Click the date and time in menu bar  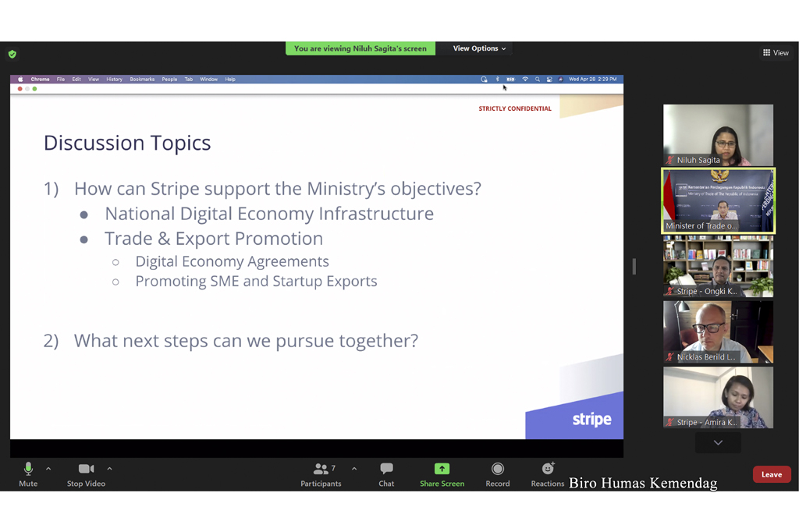(x=593, y=80)
